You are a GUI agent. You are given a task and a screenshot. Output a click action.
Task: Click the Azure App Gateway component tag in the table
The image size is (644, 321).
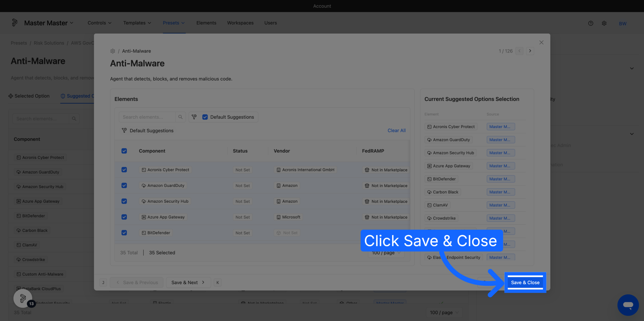[163, 217]
